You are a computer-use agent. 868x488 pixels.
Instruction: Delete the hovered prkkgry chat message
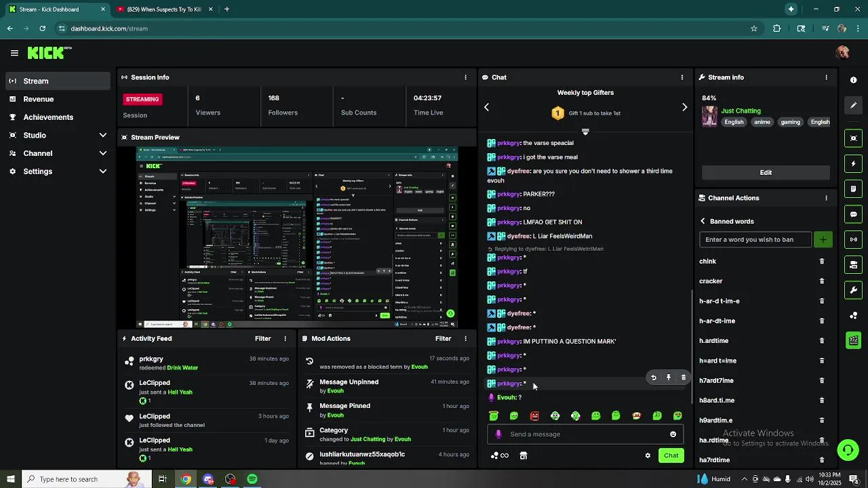[683, 378]
